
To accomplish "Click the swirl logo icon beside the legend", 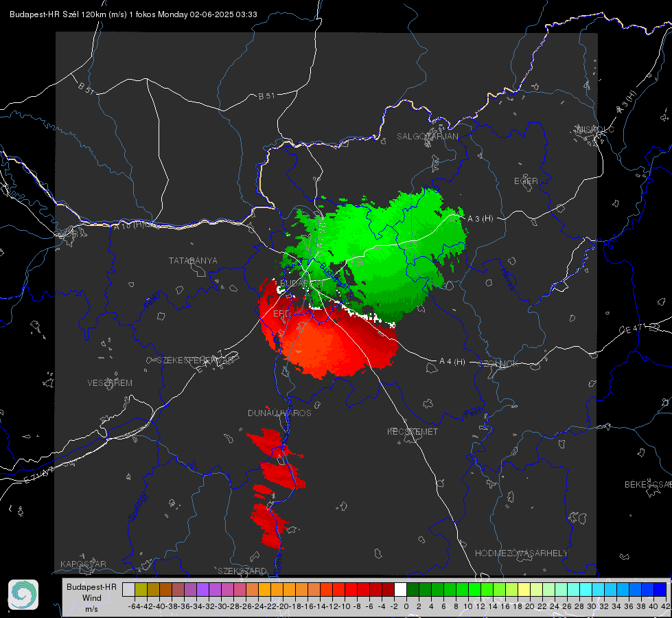I will tap(23, 595).
